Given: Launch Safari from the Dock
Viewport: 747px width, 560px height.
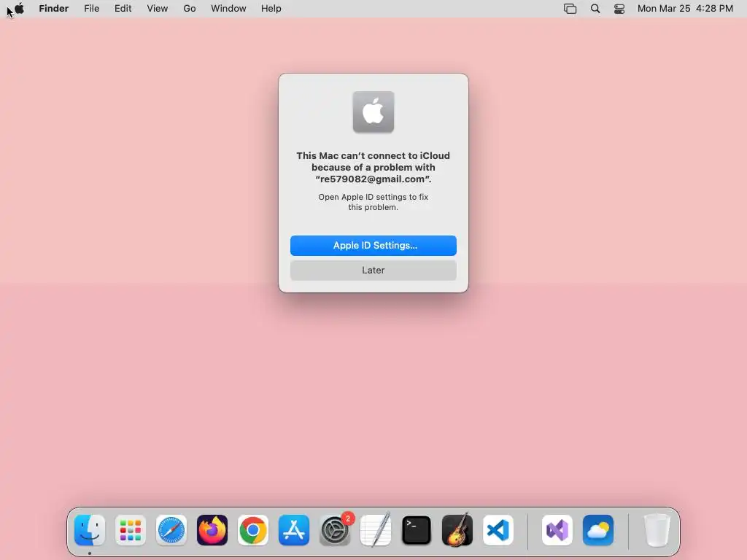Looking at the screenshot, I should (171, 530).
